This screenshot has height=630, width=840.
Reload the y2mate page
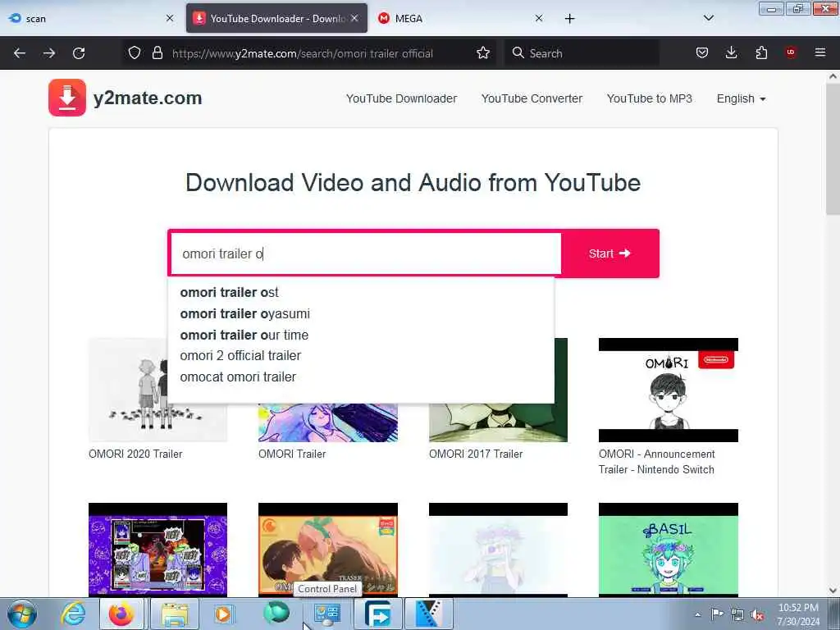tap(79, 53)
